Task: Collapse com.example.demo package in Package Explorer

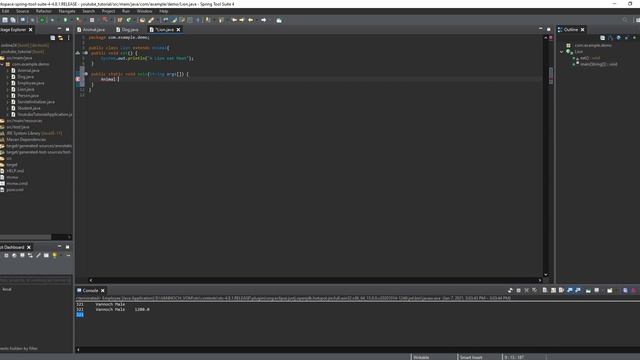Action: [x=2, y=64]
